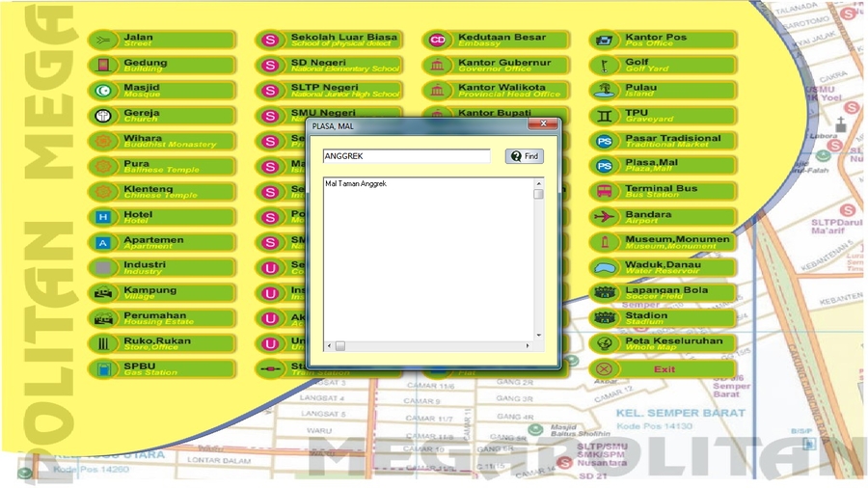868x488 pixels.
Task: Click horizontal scrollbar right arrow
Action: (x=527, y=345)
